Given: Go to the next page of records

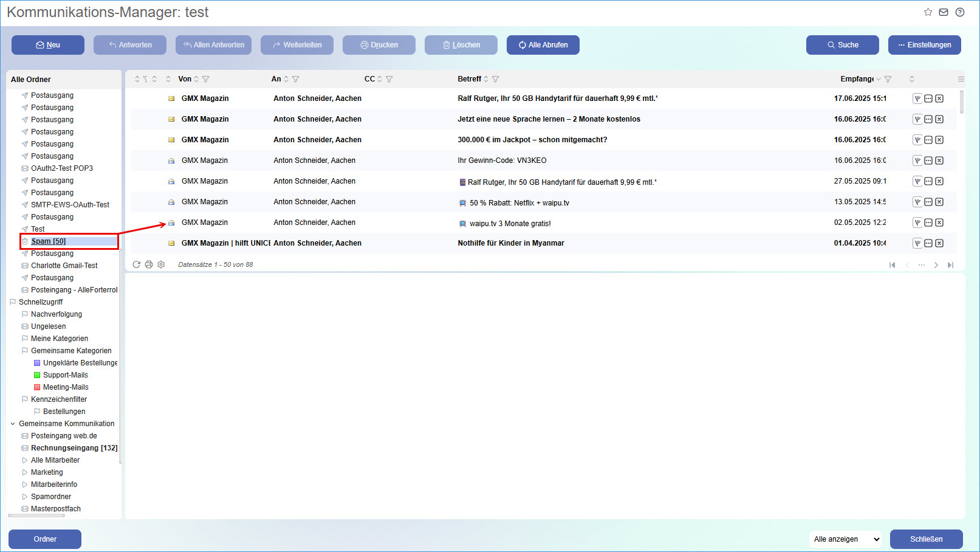Looking at the screenshot, I should point(936,265).
